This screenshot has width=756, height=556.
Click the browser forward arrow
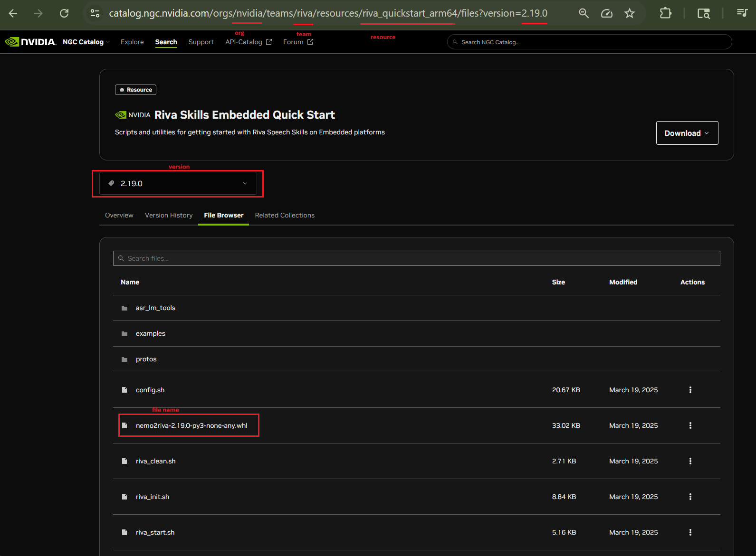[38, 13]
